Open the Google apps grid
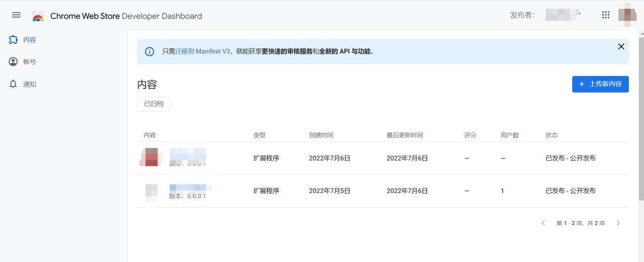The image size is (644, 262). click(x=606, y=15)
